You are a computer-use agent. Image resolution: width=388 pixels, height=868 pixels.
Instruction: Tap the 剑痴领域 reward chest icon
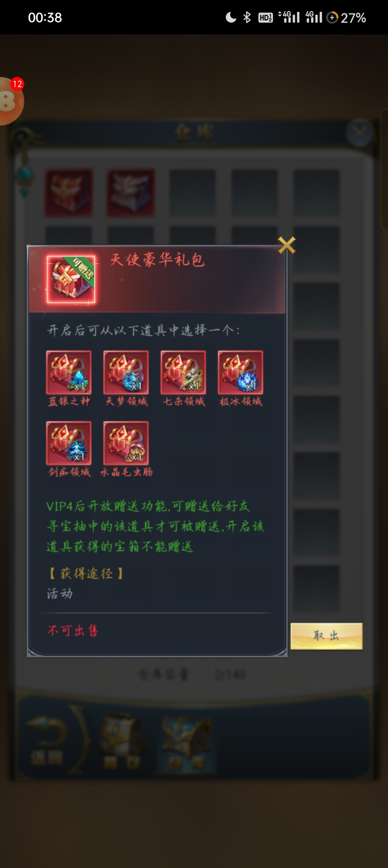point(68,443)
